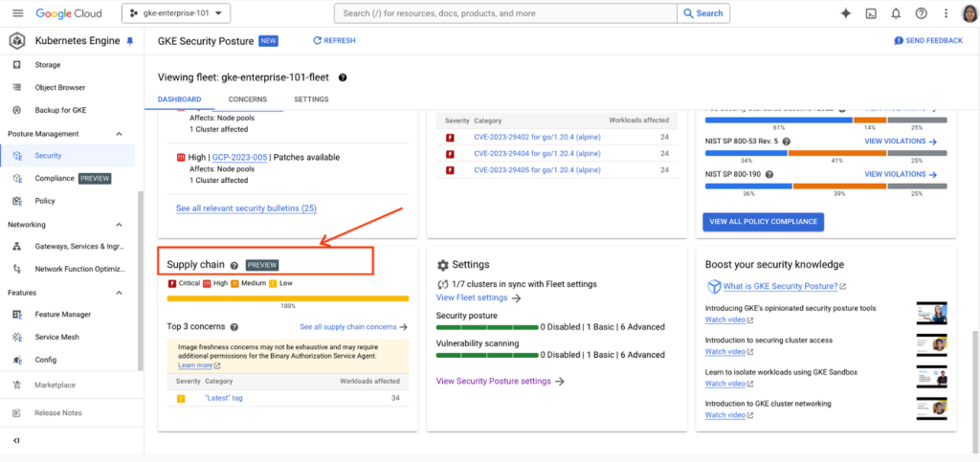The image size is (980, 462).
Task: Open the gke-enterprise-101 project selector
Action: (x=176, y=13)
